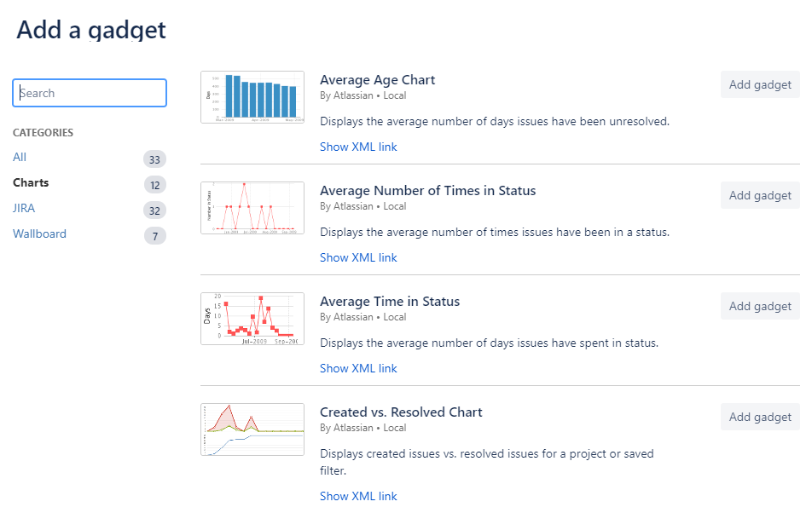Screen dimensions: 812x513
Task: Click the Created vs. Resolved Chart thumbnail
Action: [x=252, y=429]
